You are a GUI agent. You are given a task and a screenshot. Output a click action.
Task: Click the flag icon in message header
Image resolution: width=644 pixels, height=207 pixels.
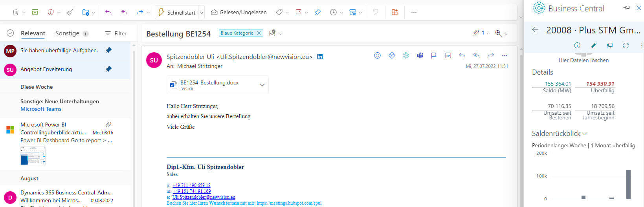coord(434,55)
